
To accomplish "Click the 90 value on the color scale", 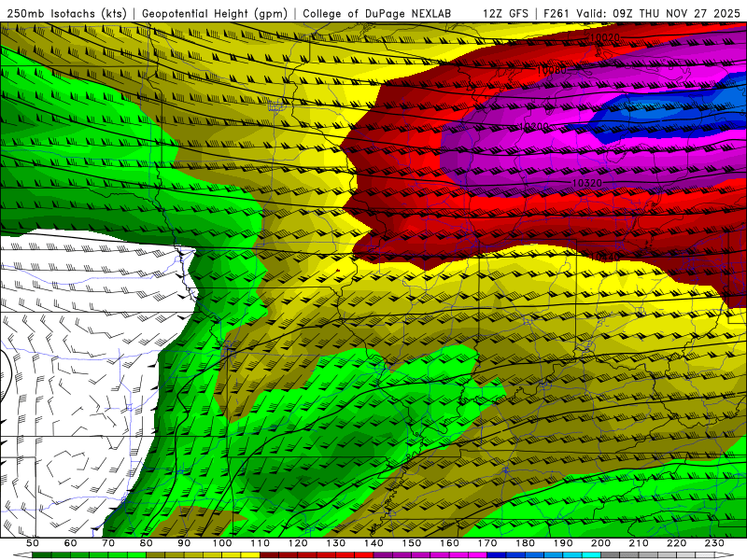I will (x=184, y=543).
